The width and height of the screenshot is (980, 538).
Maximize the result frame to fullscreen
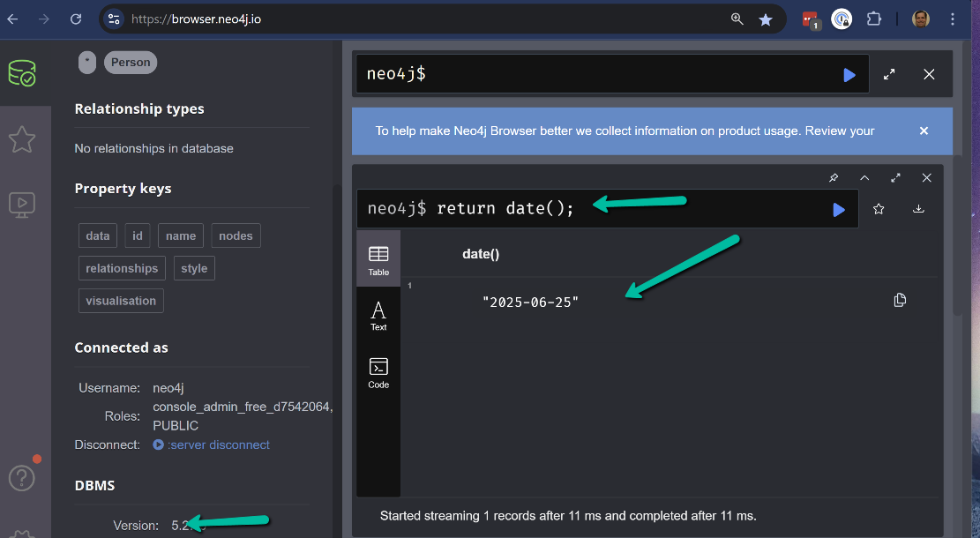pyautogui.click(x=895, y=178)
